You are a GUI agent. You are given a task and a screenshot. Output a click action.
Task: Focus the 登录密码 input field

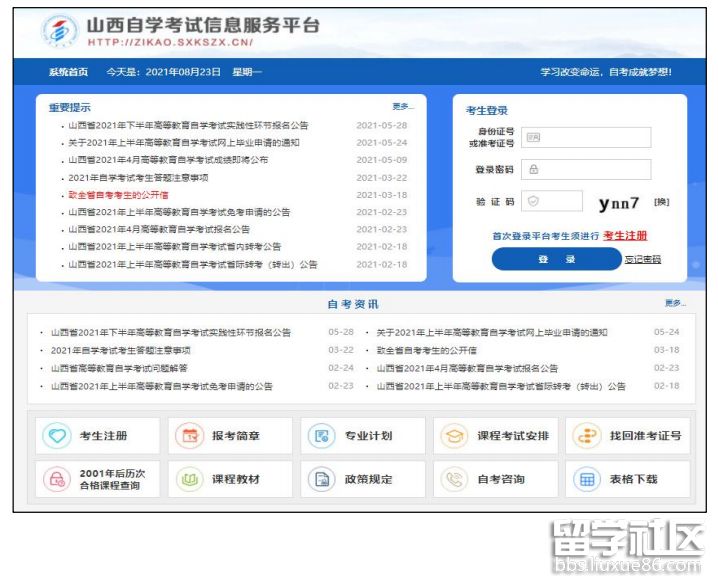(586, 169)
